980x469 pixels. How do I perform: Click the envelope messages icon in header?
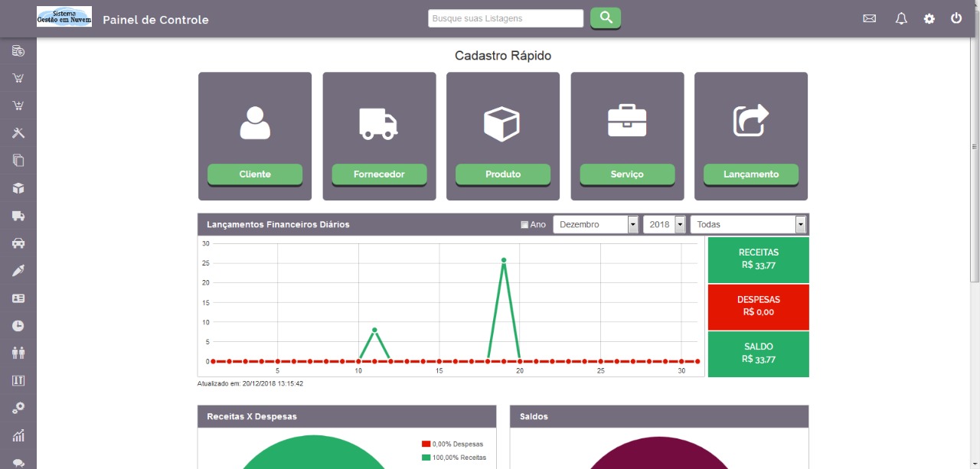point(869,18)
